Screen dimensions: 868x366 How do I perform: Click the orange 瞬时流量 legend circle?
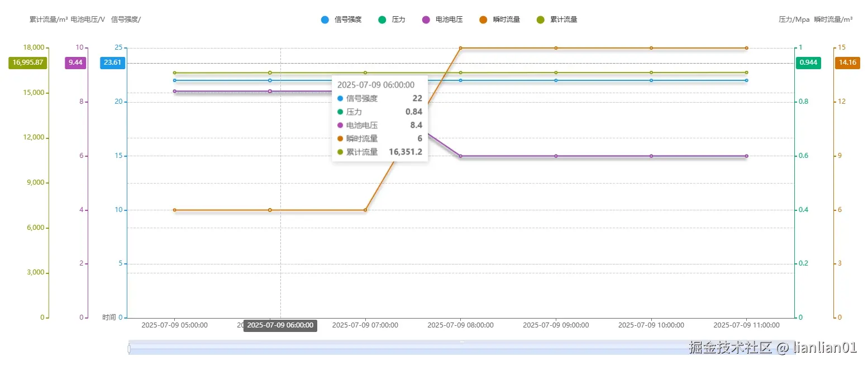(x=484, y=20)
